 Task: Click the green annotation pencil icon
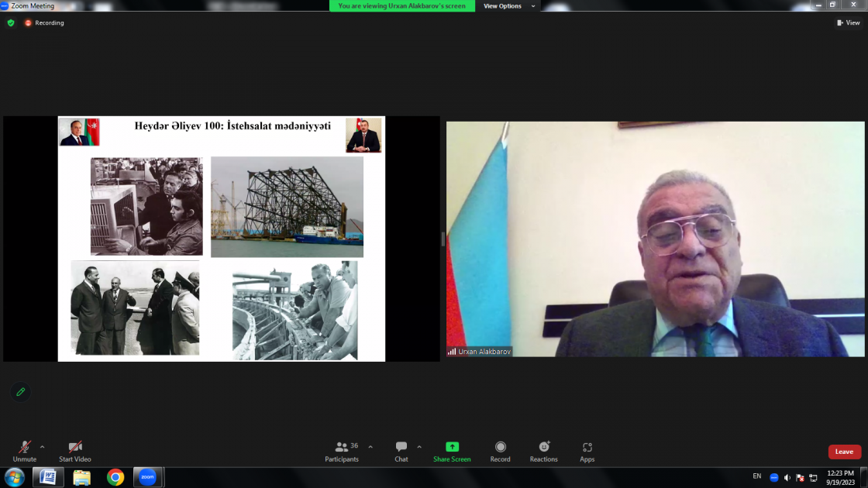tap(21, 392)
